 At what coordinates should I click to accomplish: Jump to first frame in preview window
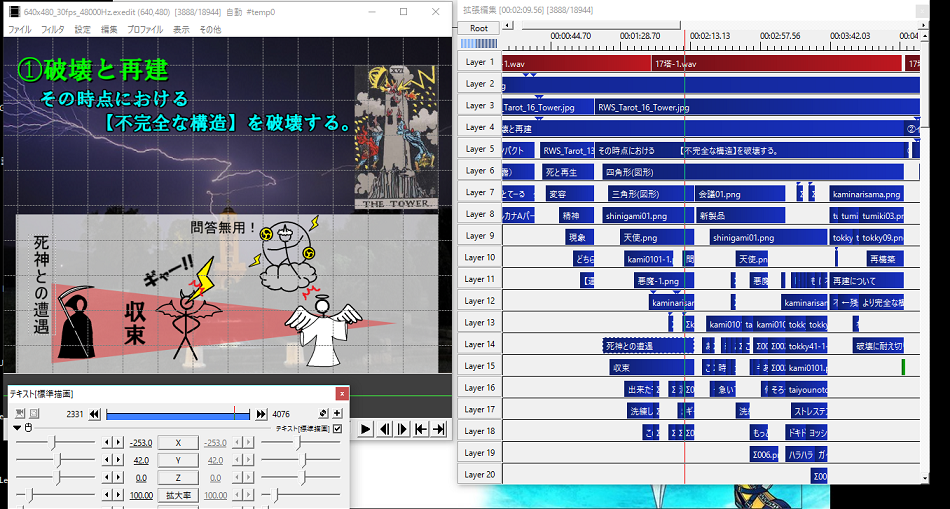[420, 429]
